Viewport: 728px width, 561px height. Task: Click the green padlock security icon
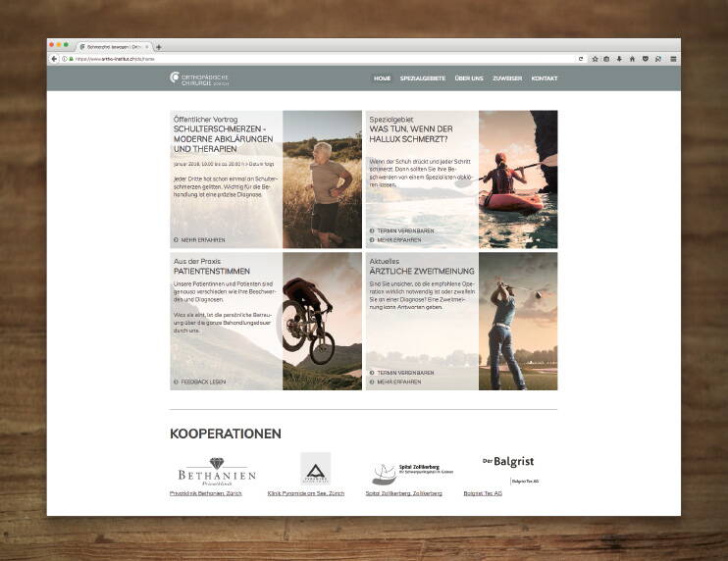71,59
